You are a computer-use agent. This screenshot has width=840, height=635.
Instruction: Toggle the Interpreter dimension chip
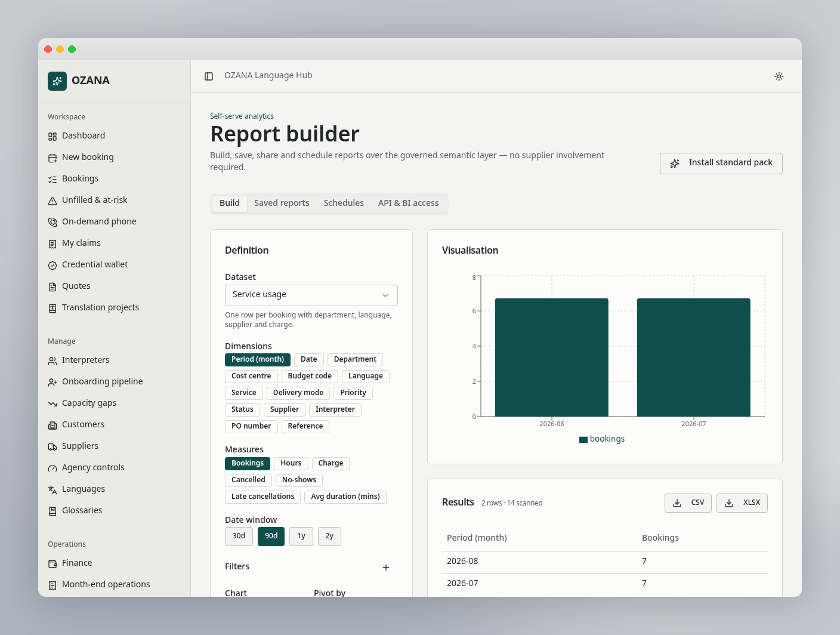335,409
